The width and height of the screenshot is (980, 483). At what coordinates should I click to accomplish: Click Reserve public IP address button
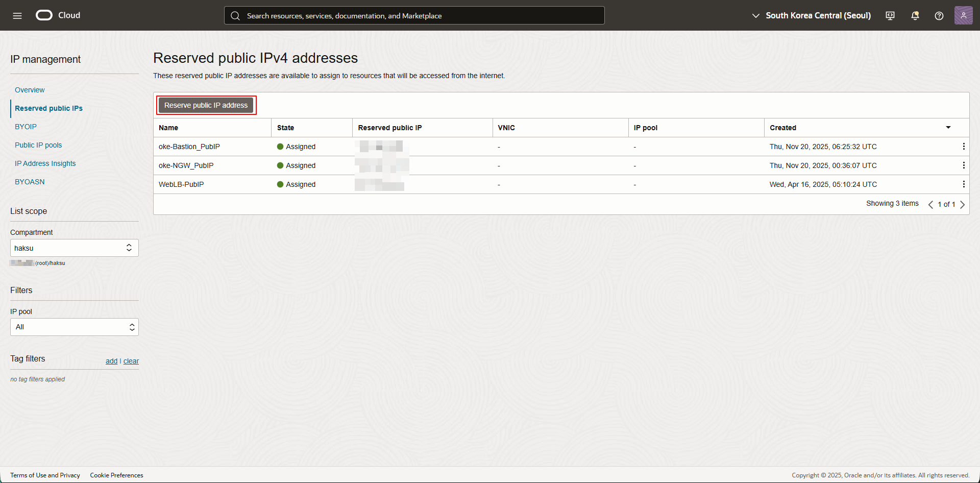click(x=206, y=105)
